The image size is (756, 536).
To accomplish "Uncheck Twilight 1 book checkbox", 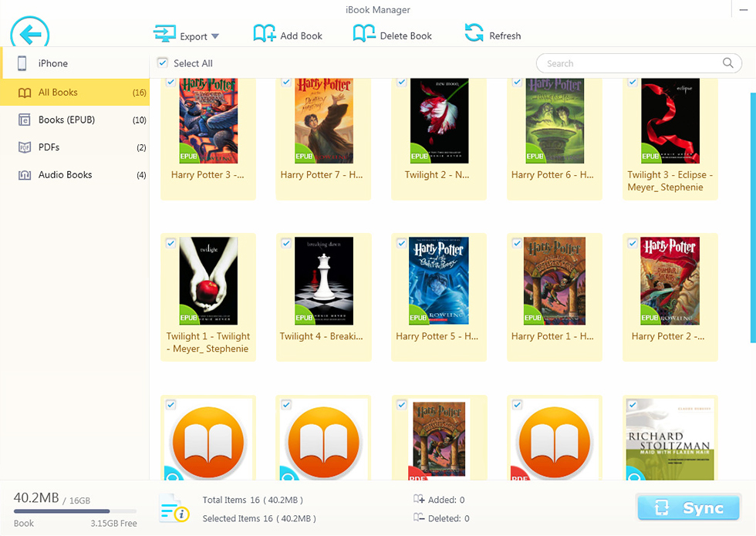I will [x=170, y=244].
